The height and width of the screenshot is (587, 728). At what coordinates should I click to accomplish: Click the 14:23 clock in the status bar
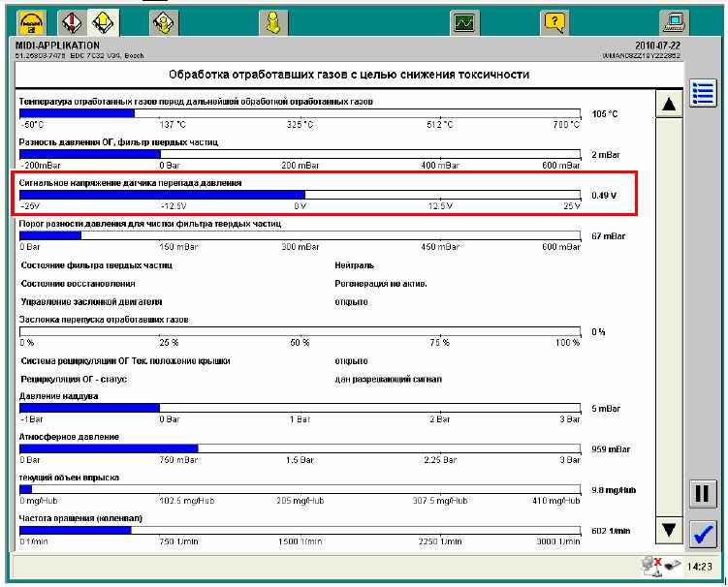point(698,566)
